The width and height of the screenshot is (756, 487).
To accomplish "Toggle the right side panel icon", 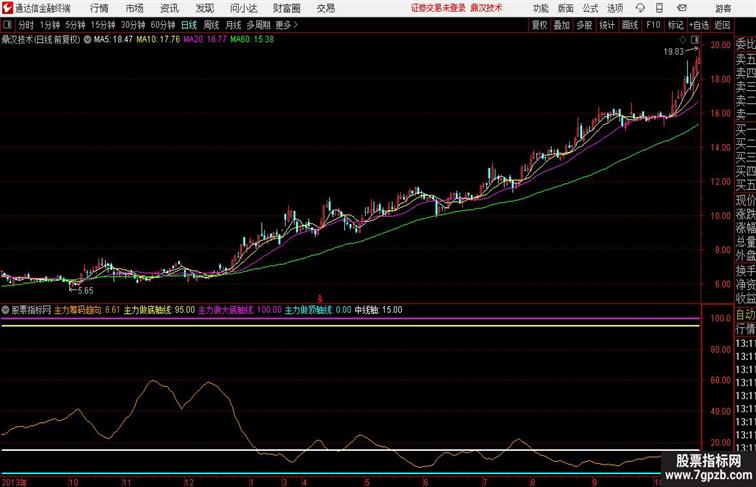I will click(695, 40).
